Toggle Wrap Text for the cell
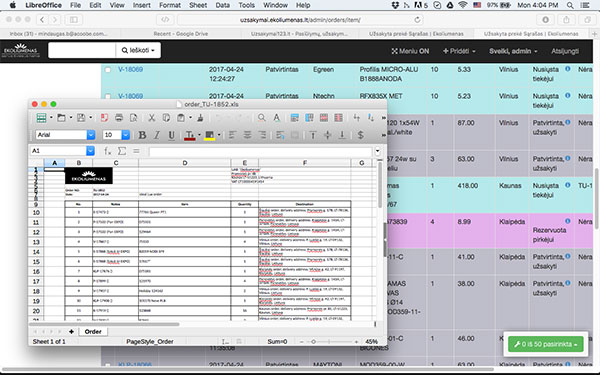 tap(280, 135)
